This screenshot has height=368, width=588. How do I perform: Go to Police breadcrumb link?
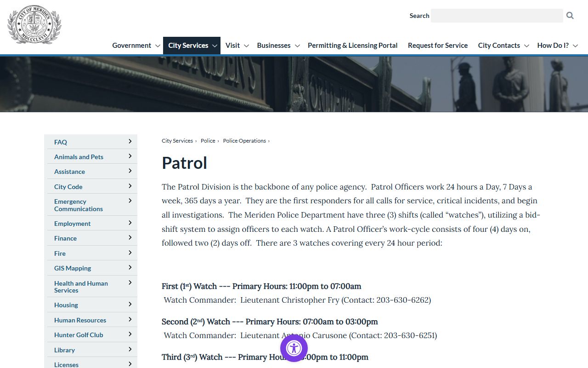[208, 141]
